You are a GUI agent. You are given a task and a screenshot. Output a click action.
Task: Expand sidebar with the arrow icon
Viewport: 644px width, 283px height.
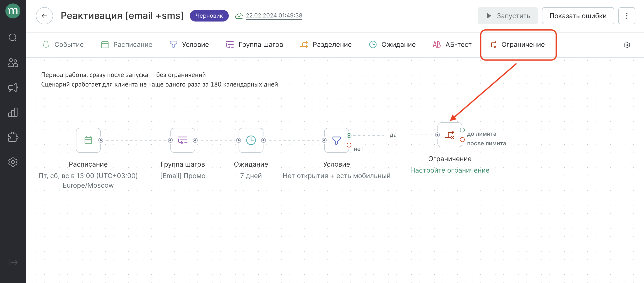(x=13, y=262)
